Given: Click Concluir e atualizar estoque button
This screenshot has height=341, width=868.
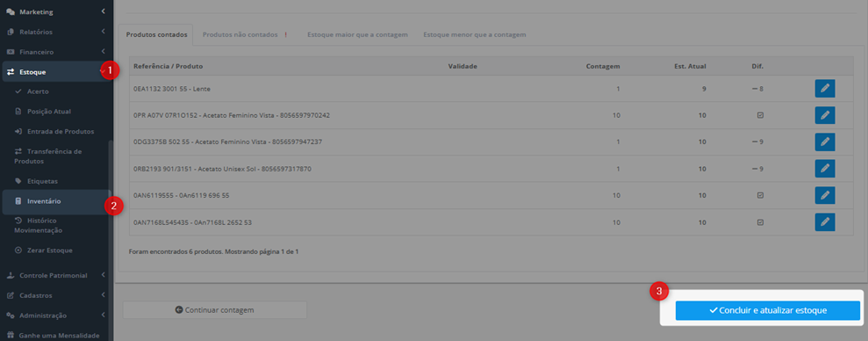Looking at the screenshot, I should 768,310.
